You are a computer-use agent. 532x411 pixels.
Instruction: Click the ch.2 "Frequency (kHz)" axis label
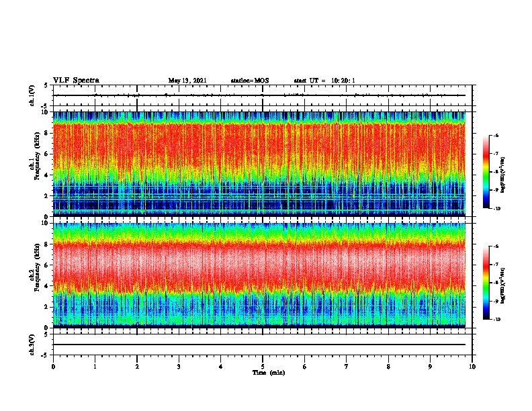coord(37,267)
